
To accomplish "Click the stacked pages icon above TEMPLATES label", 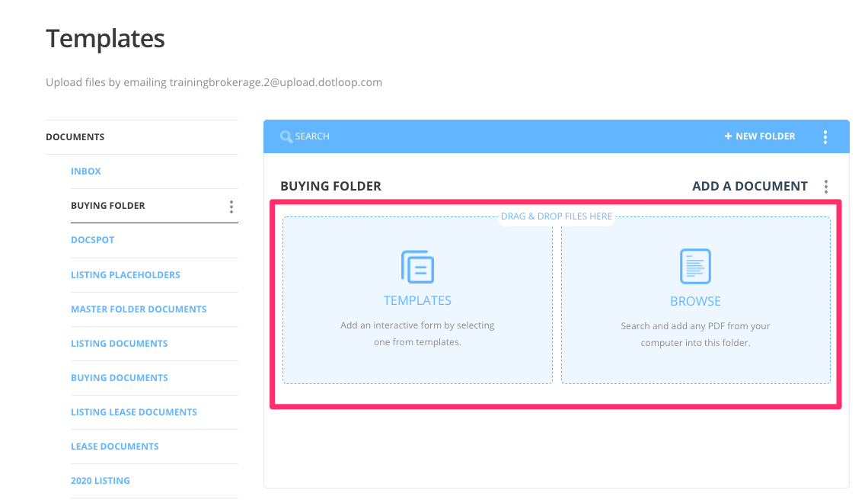I will tap(417, 264).
